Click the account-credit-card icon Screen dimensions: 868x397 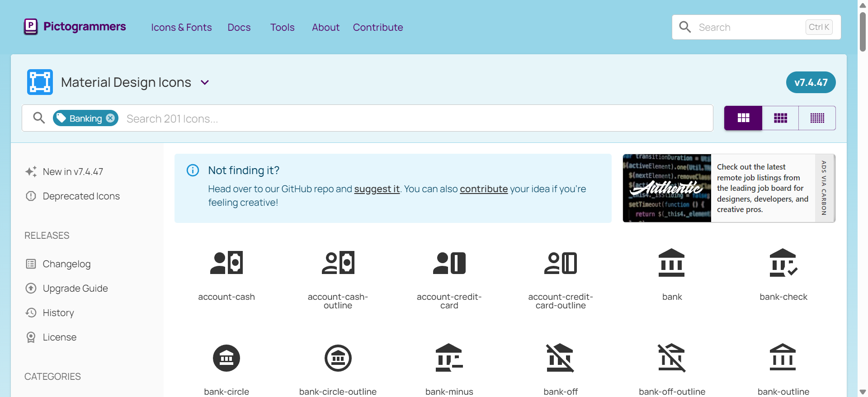point(449,263)
